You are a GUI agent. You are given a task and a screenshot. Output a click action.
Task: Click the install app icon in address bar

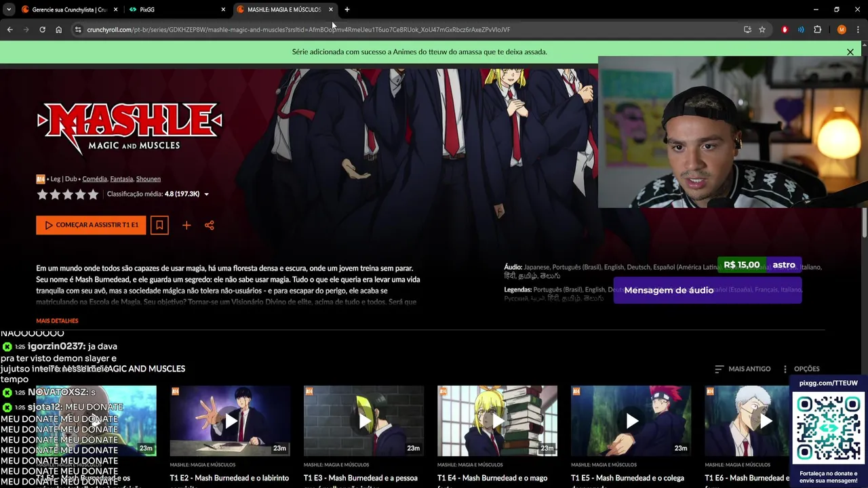747,30
